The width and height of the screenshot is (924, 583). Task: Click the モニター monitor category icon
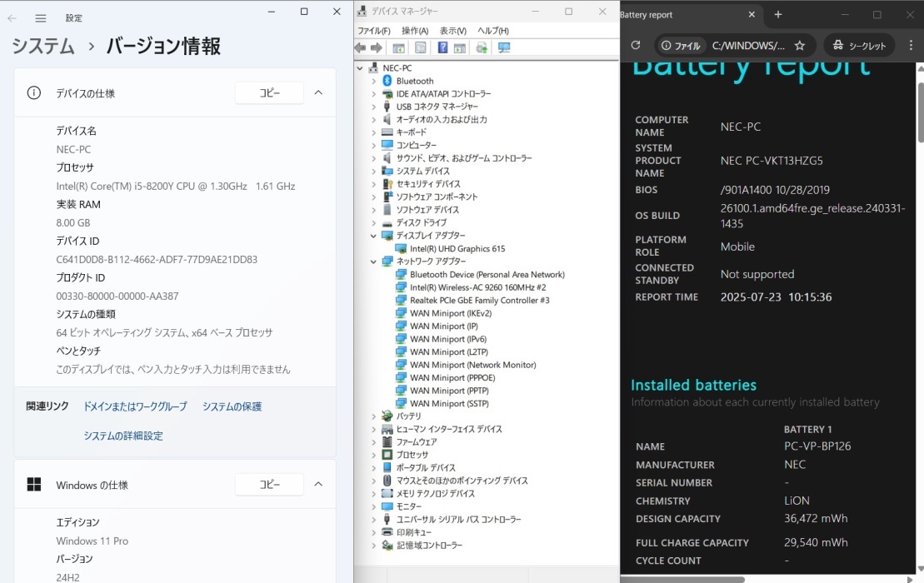[387, 506]
